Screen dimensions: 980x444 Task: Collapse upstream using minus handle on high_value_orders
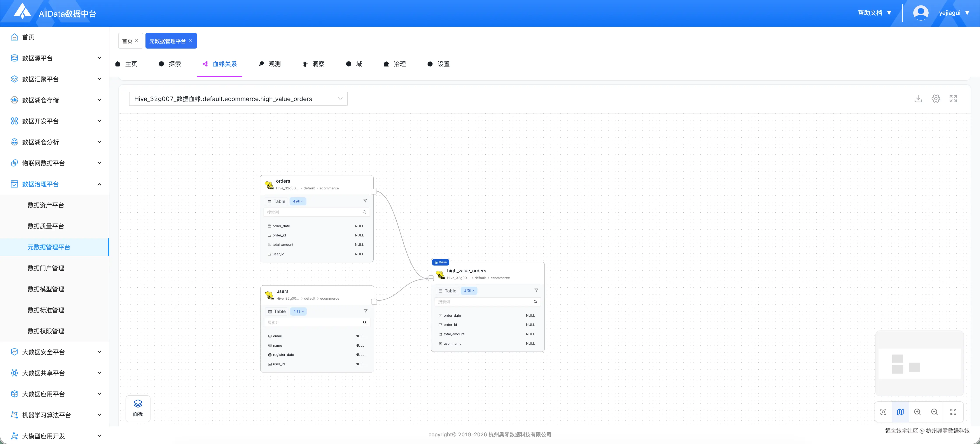click(431, 278)
